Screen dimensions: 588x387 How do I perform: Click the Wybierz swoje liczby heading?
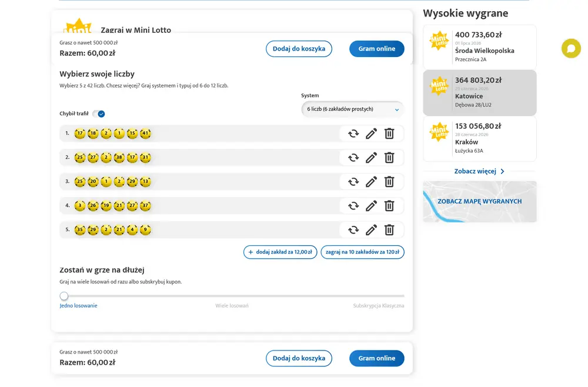click(97, 74)
